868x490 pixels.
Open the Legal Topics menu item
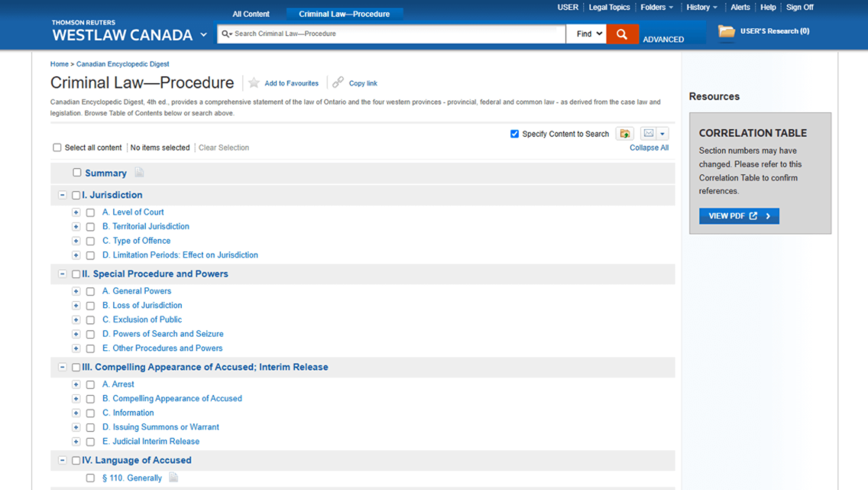(x=609, y=7)
